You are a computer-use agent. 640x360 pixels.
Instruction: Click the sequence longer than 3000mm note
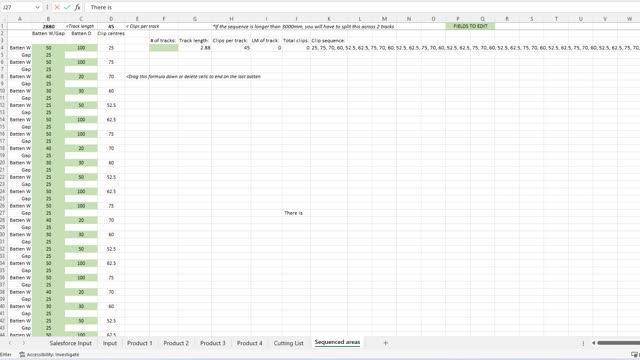click(x=303, y=27)
